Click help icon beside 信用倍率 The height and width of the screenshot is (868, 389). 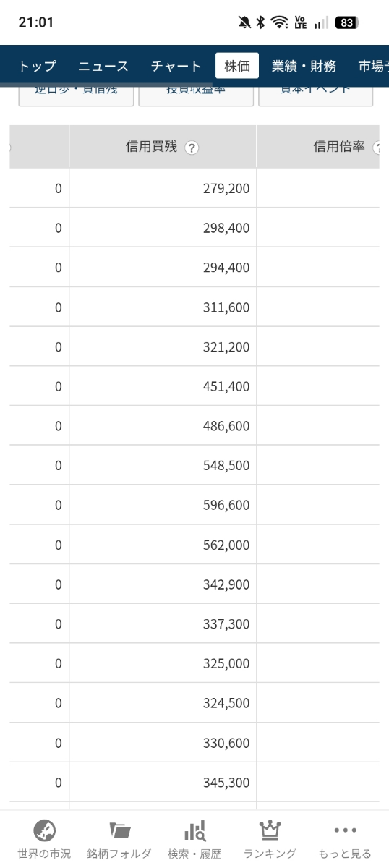(377, 148)
